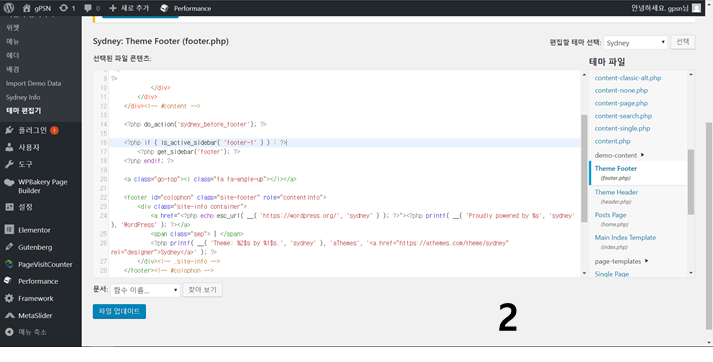Place cursor on line 16 is_active_sidebar code
Image resolution: width=713 pixels, height=362 pixels.
tap(206, 143)
